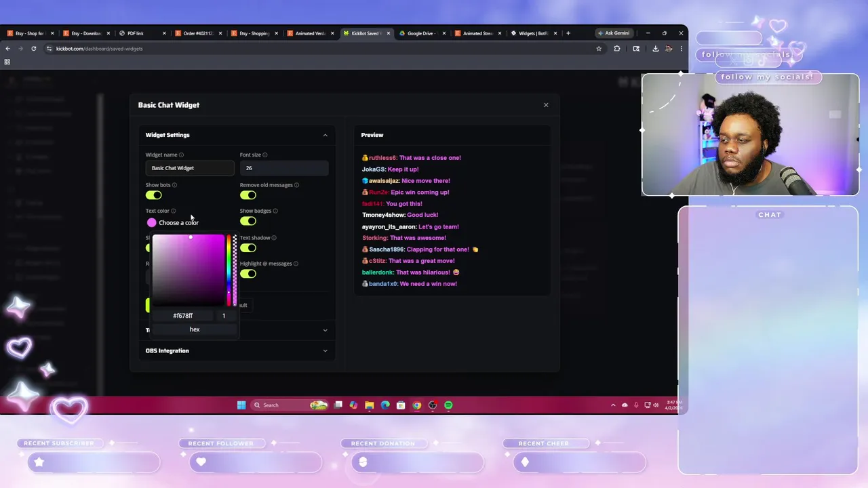The height and width of the screenshot is (488, 868).
Task: Open the bookmarks bar apps grid icon
Action: tap(7, 62)
